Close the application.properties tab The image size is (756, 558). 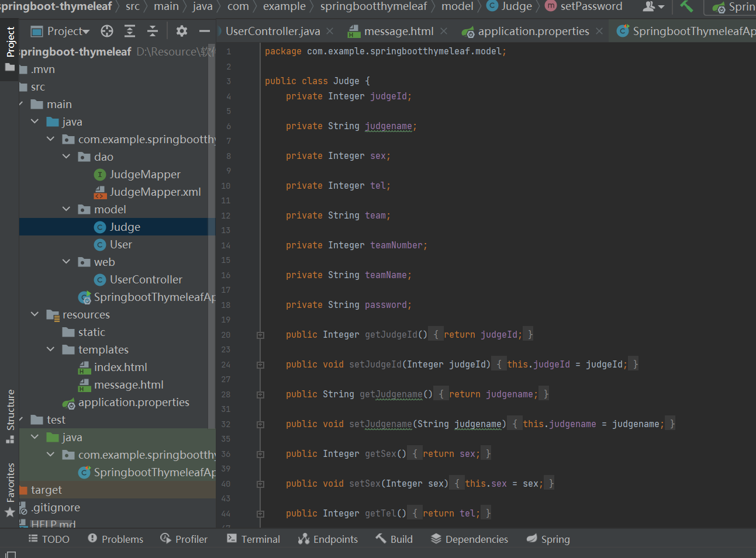click(x=599, y=31)
